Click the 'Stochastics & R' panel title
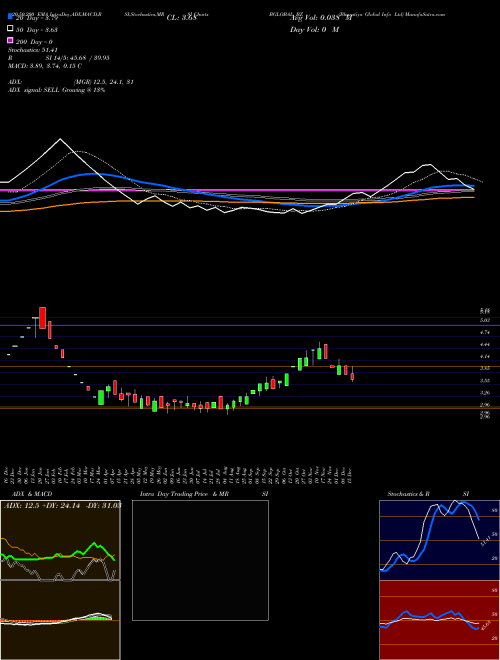Screen dimensions: 500x660 [x=409, y=494]
